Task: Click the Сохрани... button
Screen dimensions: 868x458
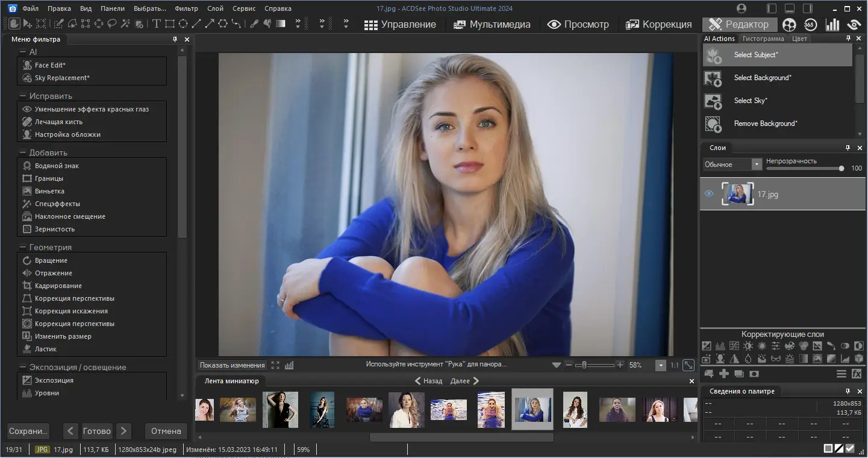Action: (x=28, y=431)
